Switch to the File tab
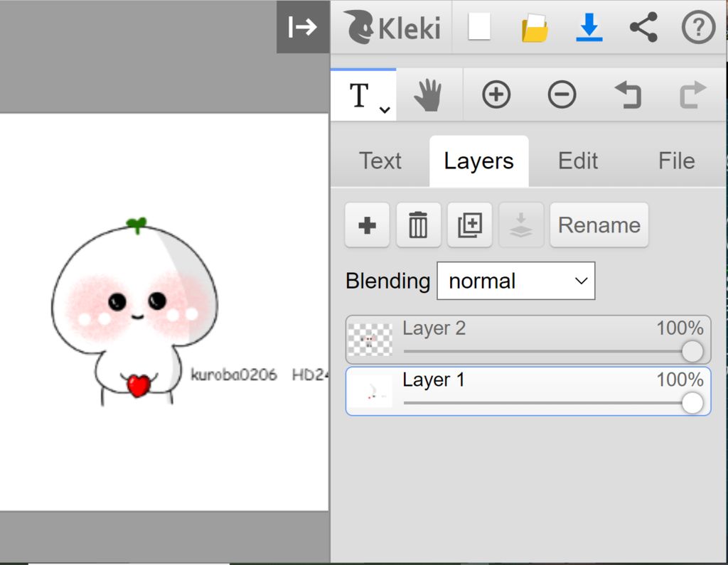The width and height of the screenshot is (728, 565). coord(676,161)
